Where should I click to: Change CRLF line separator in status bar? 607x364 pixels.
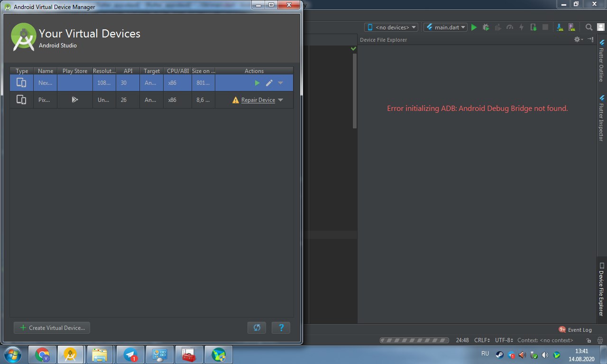pyautogui.click(x=483, y=340)
